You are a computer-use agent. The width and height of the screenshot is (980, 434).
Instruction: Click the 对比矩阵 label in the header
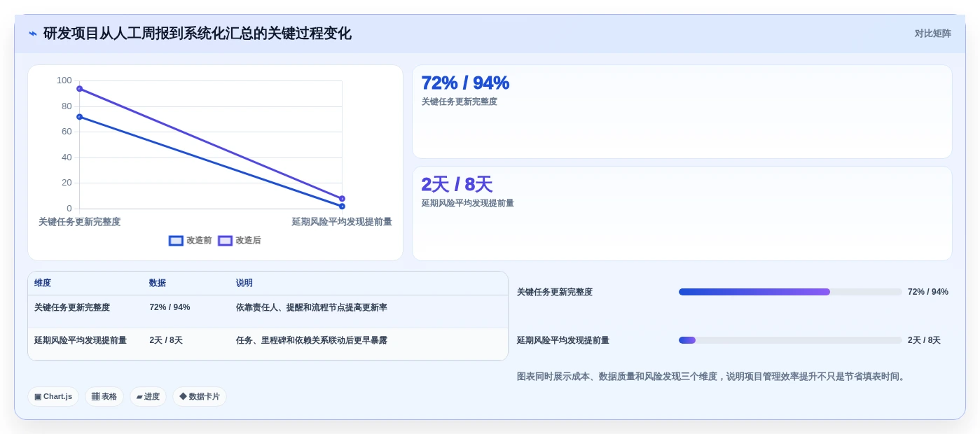pos(932,34)
